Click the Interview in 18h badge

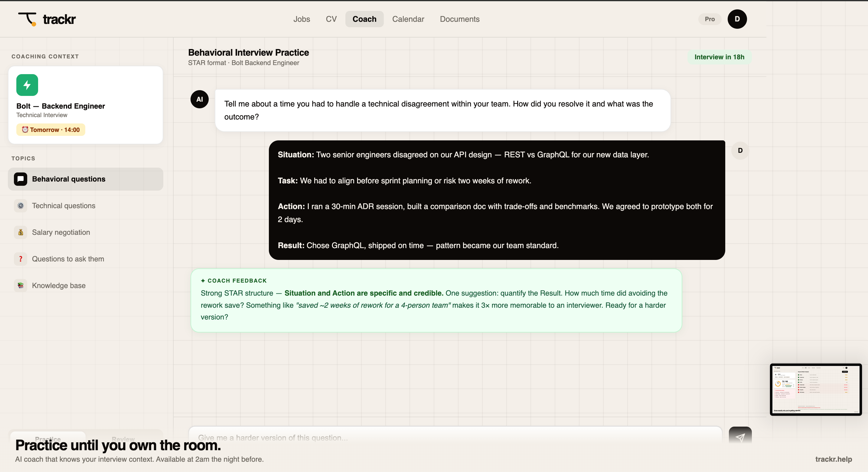pos(719,57)
